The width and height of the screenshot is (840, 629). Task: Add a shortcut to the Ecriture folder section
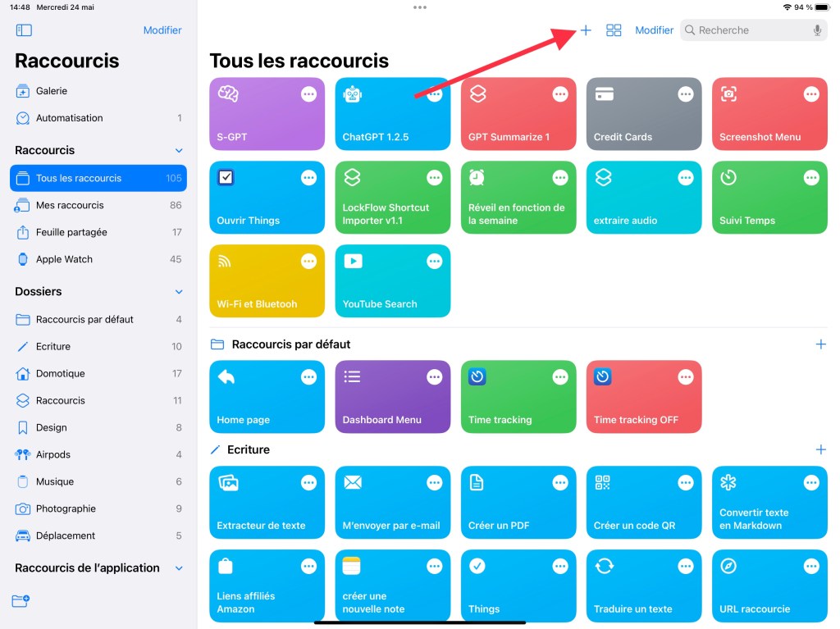coord(820,449)
